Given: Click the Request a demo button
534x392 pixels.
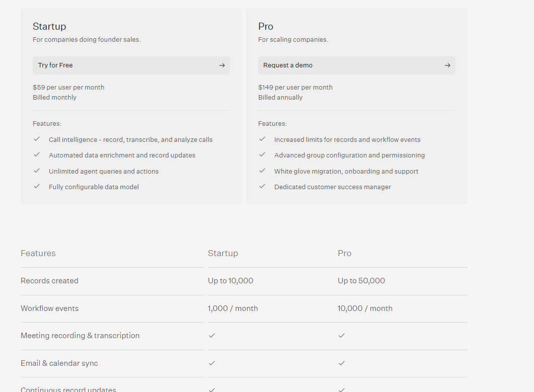Looking at the screenshot, I should [x=357, y=65].
